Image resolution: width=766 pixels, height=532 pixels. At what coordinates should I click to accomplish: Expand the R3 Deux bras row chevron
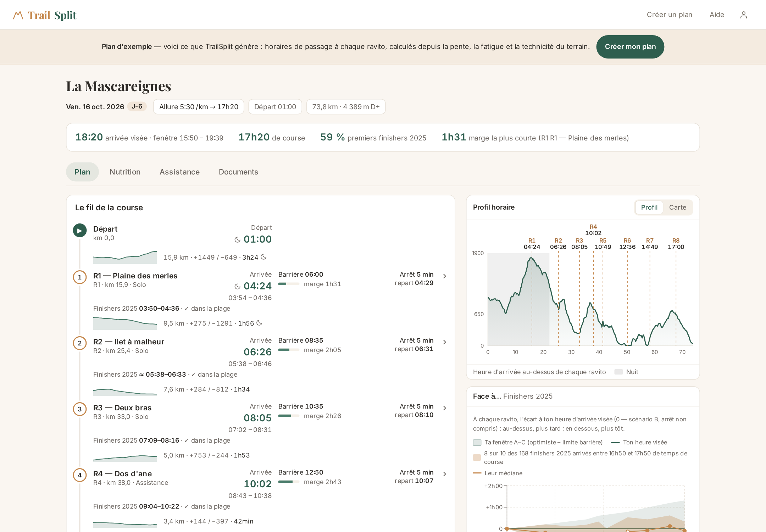click(445, 408)
